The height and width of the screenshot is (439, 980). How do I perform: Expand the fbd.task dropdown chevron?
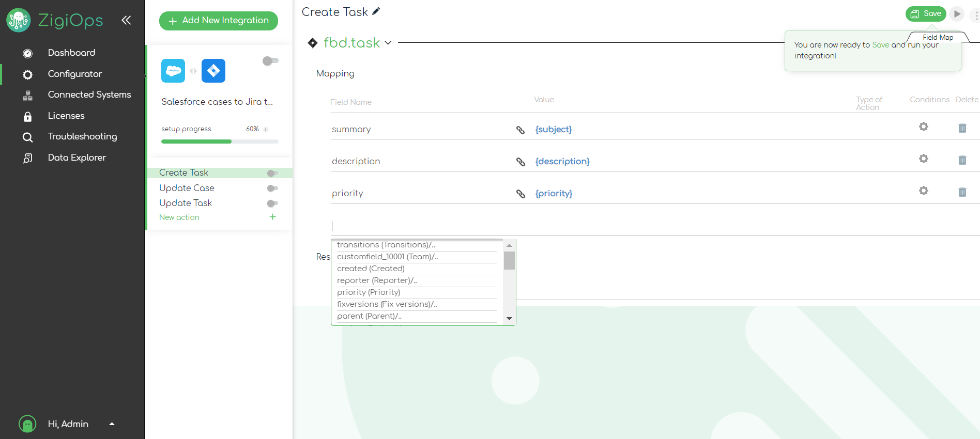[388, 43]
